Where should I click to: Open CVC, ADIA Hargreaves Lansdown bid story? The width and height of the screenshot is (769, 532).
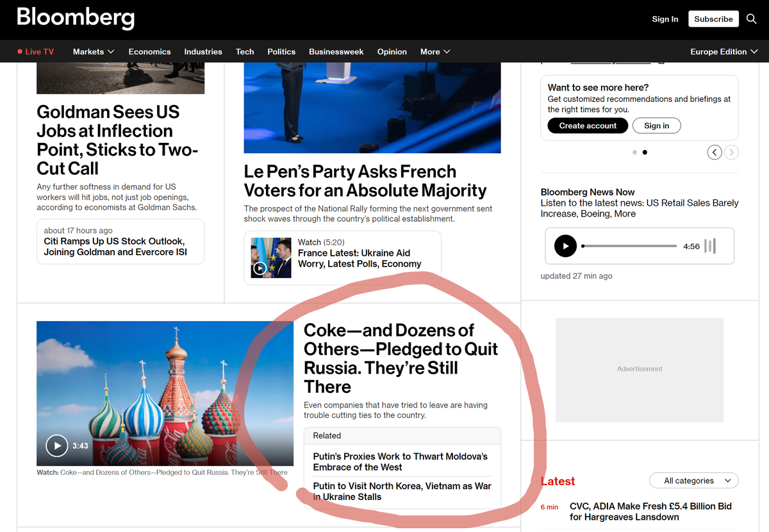650,511
